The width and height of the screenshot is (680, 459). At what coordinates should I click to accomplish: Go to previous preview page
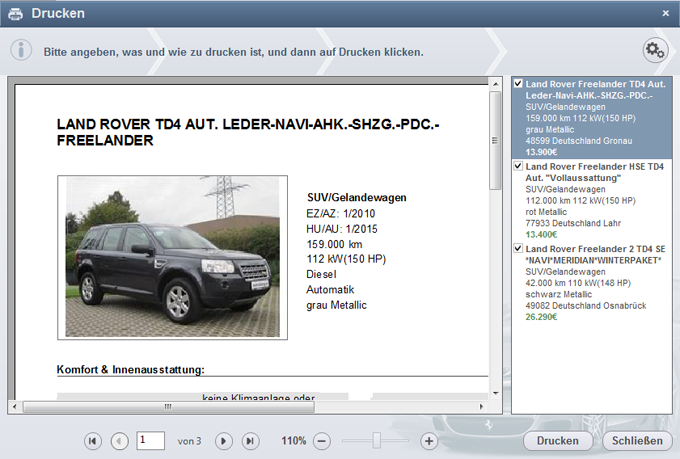(120, 441)
